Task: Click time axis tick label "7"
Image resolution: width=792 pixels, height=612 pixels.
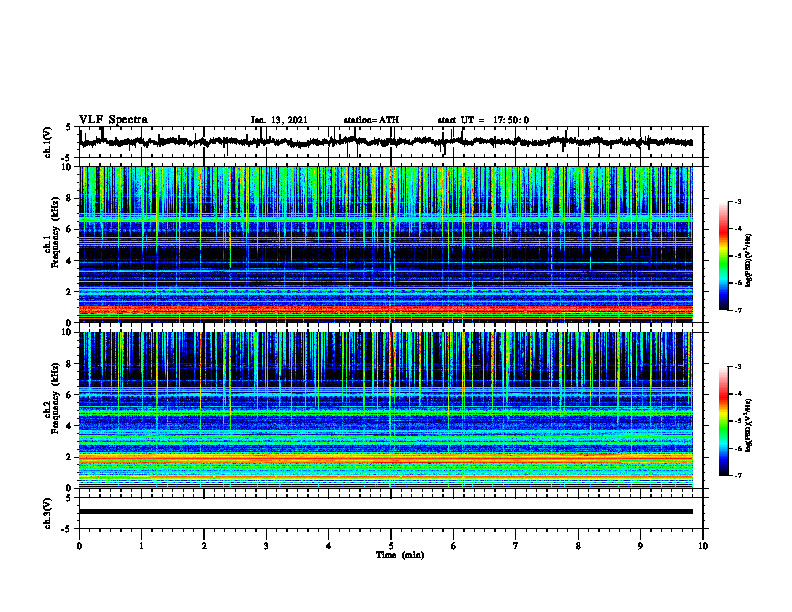Action: tap(516, 546)
